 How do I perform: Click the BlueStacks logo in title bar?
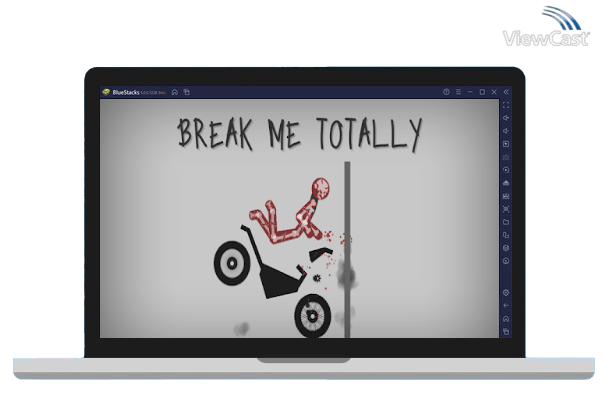pyautogui.click(x=106, y=92)
